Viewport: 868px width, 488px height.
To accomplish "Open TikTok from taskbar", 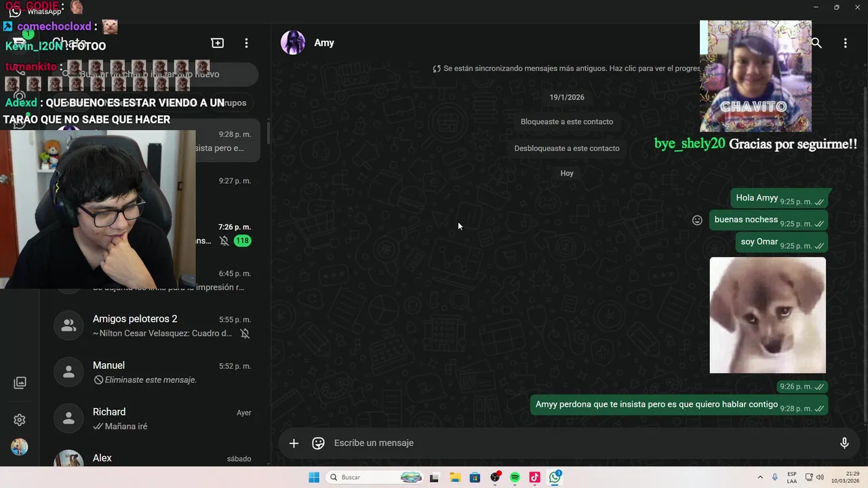I will (x=534, y=478).
